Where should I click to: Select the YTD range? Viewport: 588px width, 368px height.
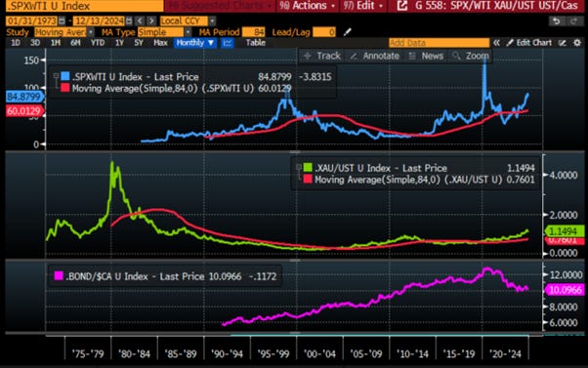point(98,43)
